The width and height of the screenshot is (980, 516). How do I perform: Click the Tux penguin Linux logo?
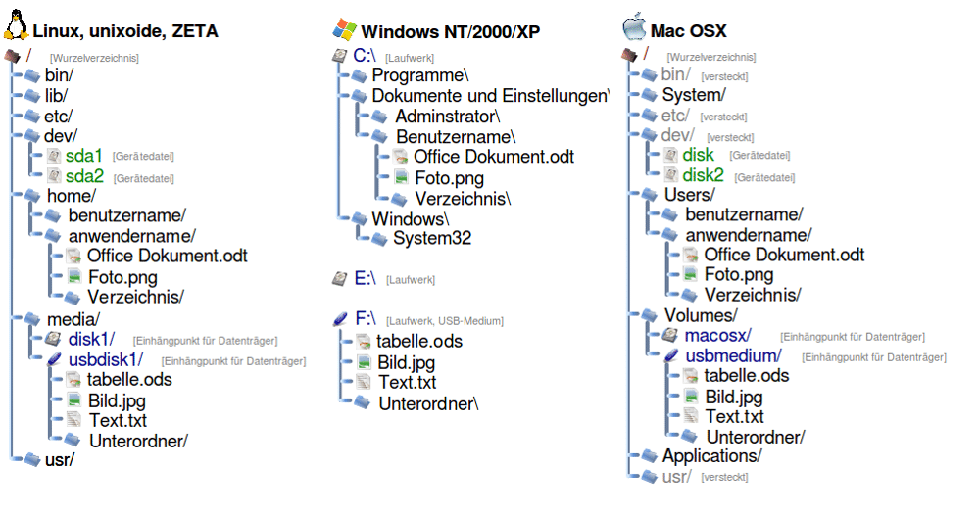pyautogui.click(x=16, y=26)
